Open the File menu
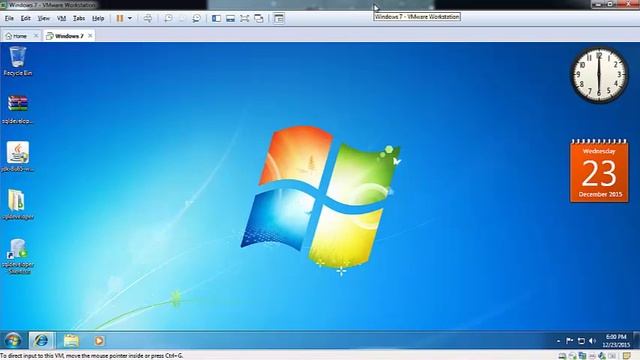 tap(9, 18)
